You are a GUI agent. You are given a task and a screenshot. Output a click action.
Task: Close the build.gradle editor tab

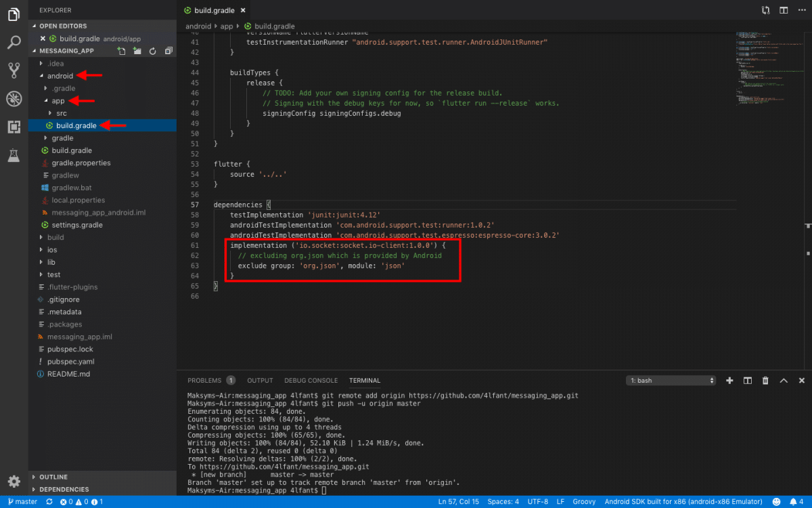pyautogui.click(x=242, y=11)
